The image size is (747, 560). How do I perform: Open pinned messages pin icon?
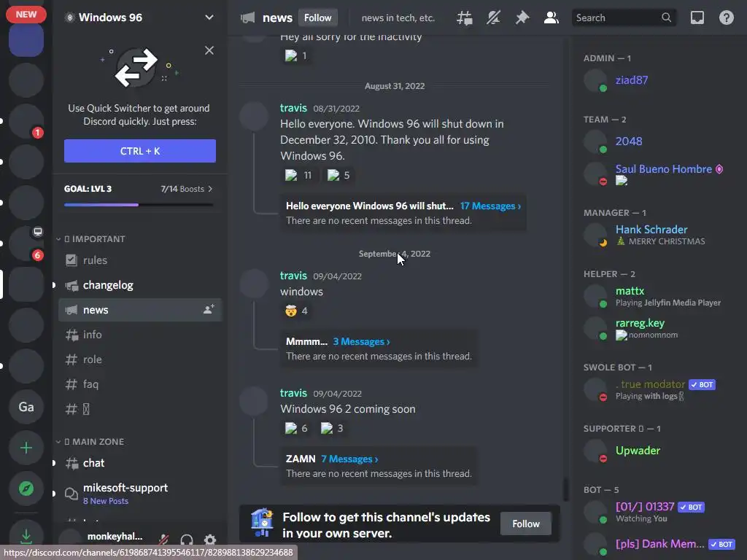click(522, 18)
